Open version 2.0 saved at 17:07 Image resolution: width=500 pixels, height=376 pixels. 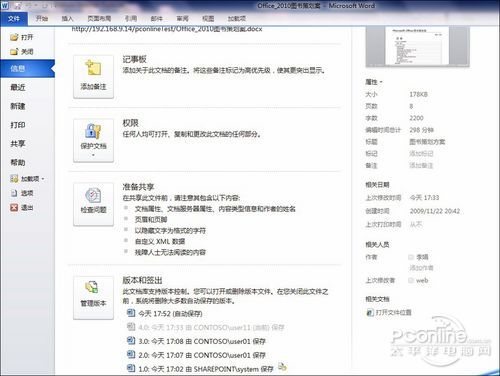(x=202, y=355)
